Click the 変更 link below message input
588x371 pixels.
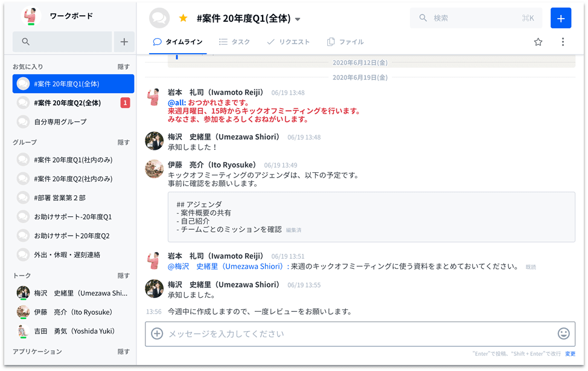pyautogui.click(x=570, y=353)
